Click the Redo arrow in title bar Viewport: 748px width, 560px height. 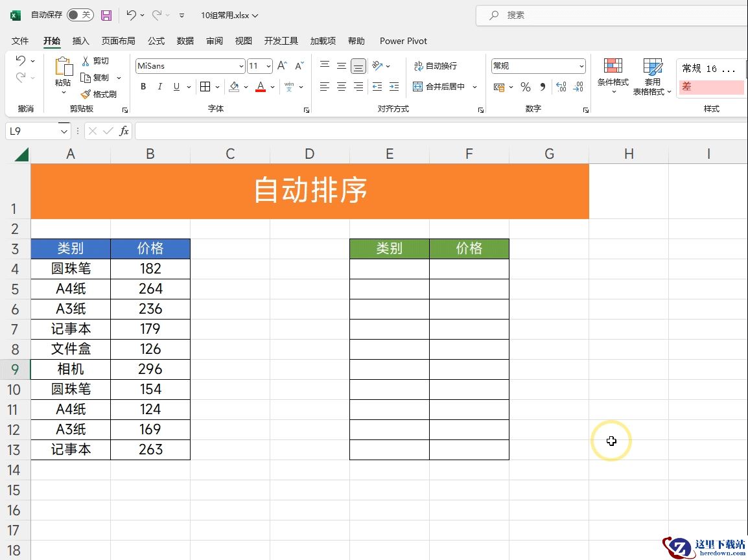click(156, 16)
